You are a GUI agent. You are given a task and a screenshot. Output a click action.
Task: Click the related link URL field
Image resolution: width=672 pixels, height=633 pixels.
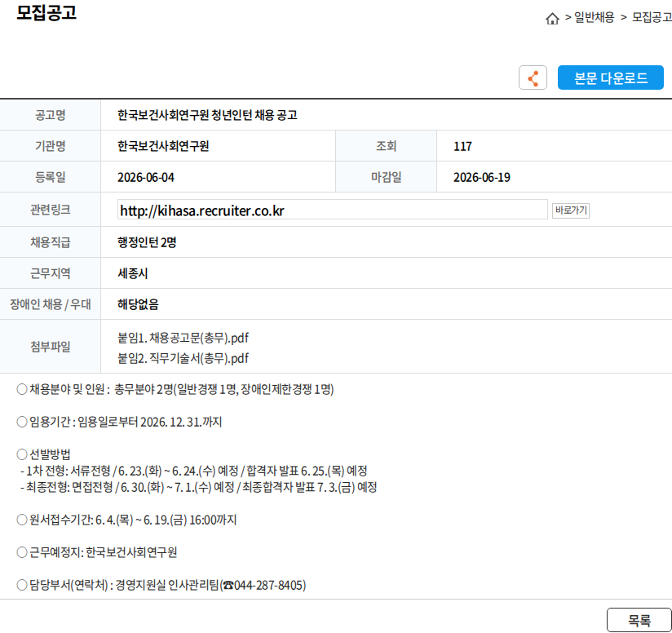(332, 210)
